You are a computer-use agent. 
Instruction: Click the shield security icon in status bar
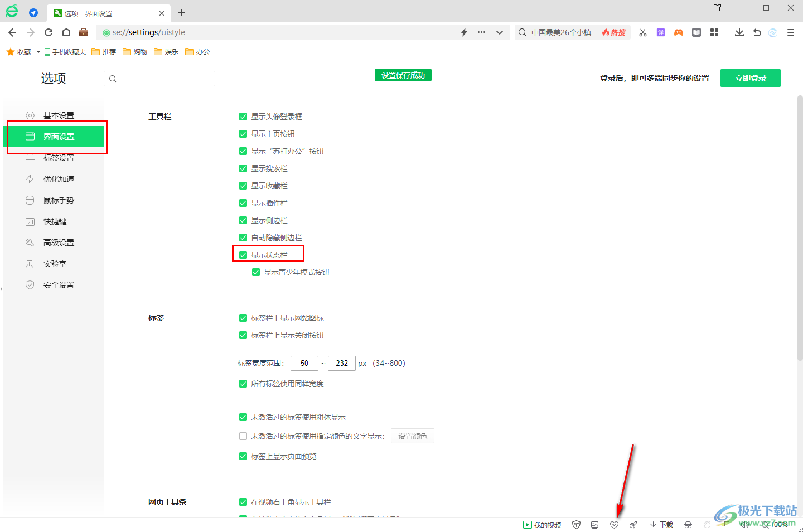pyautogui.click(x=577, y=525)
